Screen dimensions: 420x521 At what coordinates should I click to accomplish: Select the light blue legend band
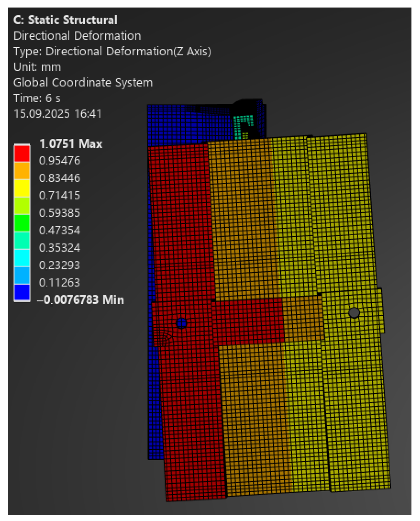click(x=22, y=275)
